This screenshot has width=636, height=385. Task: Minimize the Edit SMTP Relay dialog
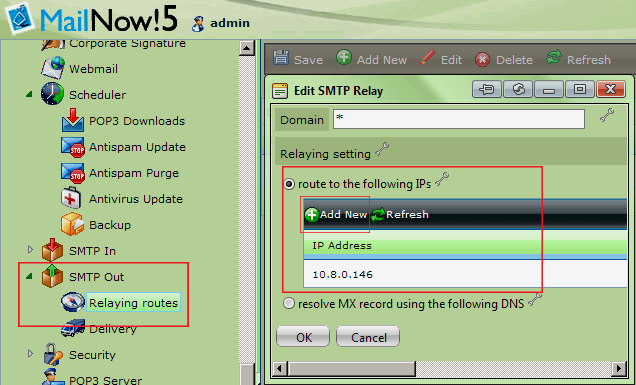point(549,89)
